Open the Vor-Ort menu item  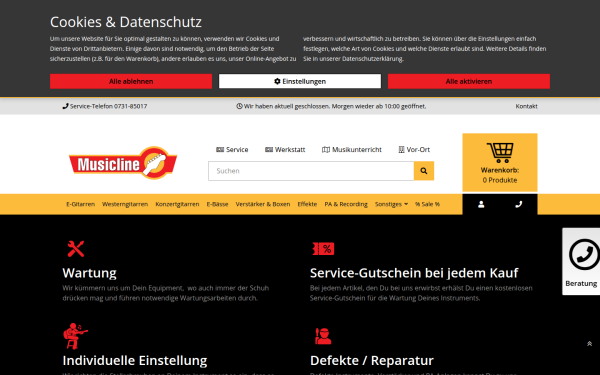click(414, 150)
